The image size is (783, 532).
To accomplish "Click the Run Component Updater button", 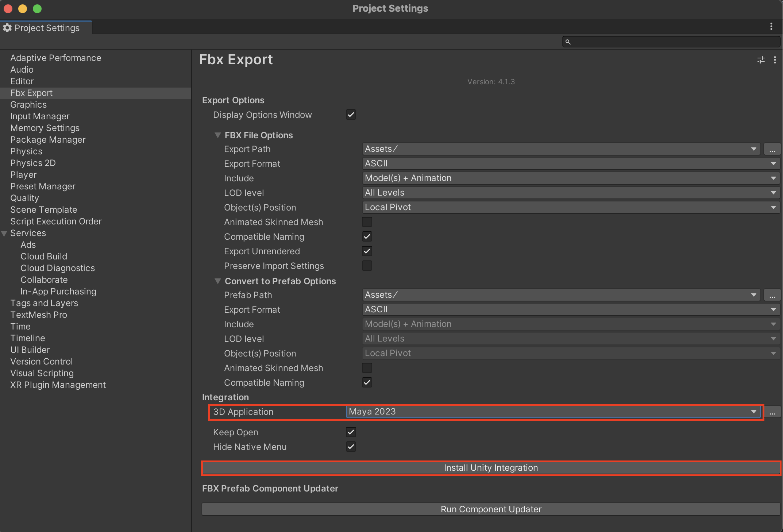I will click(491, 509).
